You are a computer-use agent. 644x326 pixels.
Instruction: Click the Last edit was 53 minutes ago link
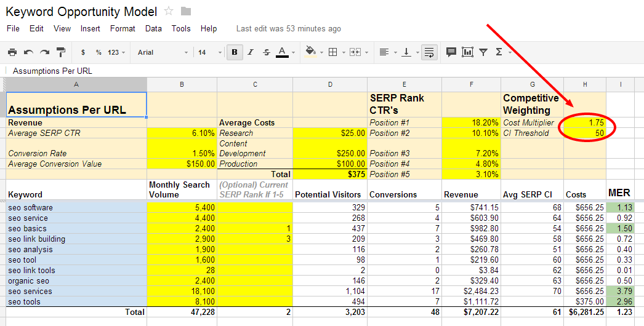point(288,29)
